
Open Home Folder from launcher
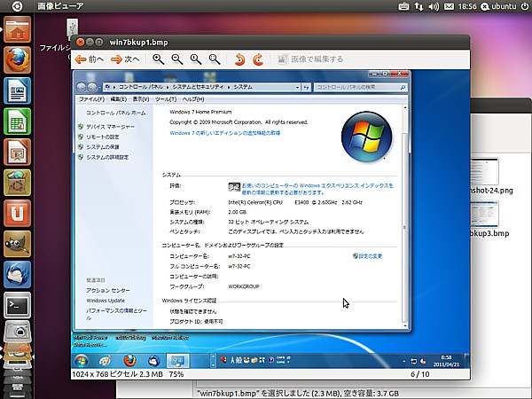pos(18,30)
